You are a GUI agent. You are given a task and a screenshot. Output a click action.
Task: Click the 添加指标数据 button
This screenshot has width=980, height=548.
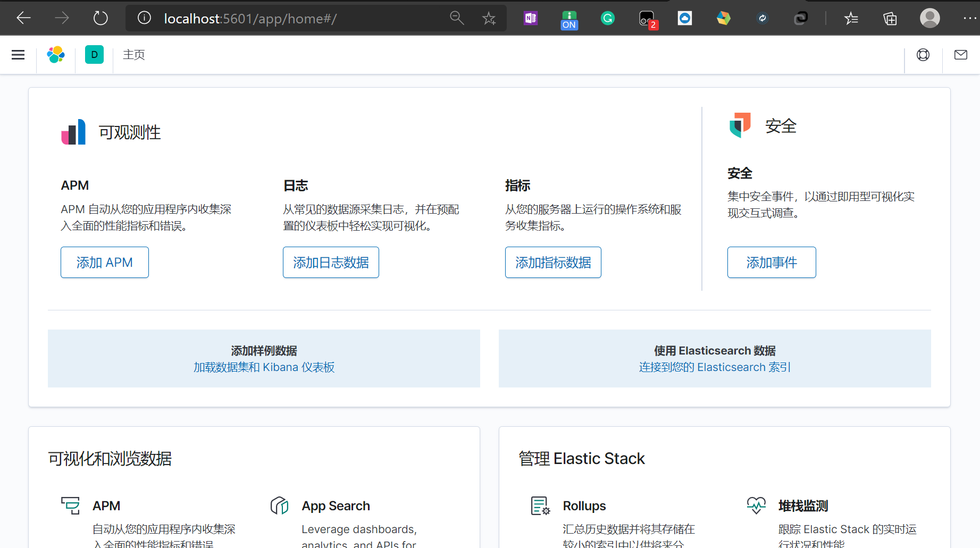pyautogui.click(x=553, y=262)
